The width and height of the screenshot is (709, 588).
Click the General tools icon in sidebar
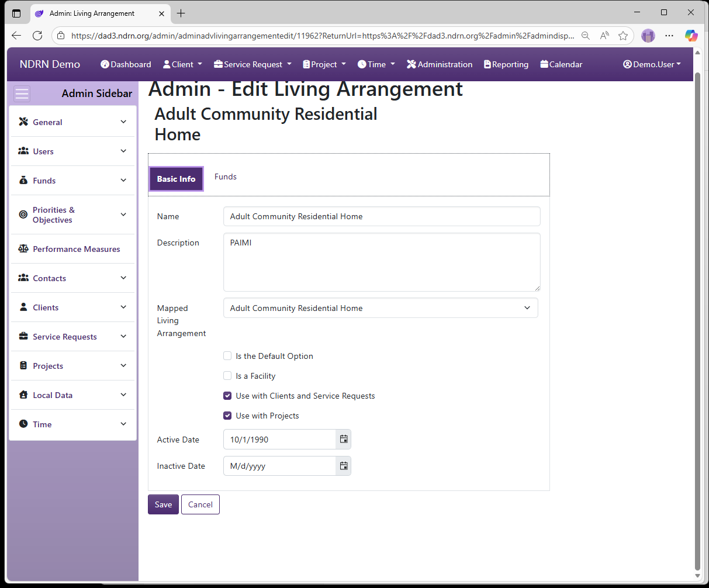pos(23,122)
